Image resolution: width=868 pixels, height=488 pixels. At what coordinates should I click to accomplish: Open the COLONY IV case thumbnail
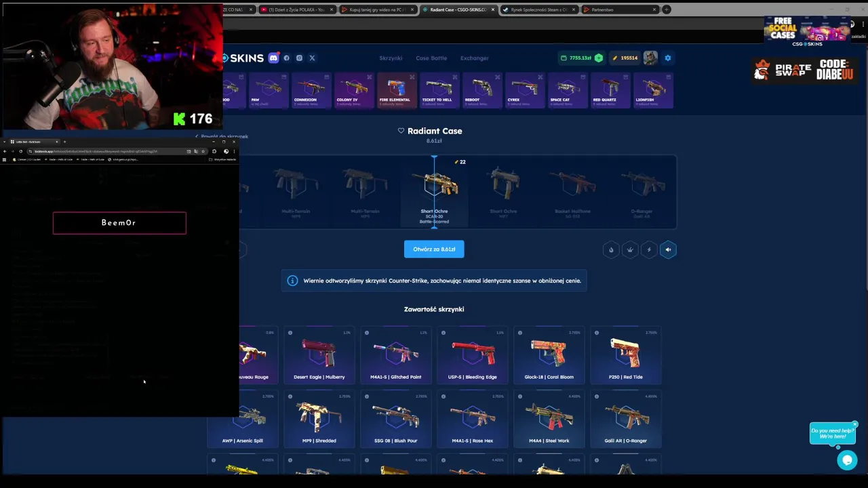[x=353, y=90]
